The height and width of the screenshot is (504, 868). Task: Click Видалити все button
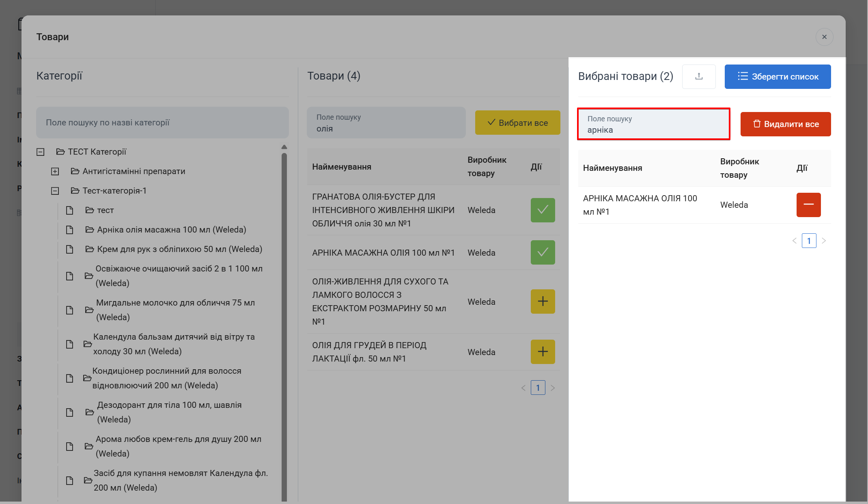point(785,124)
